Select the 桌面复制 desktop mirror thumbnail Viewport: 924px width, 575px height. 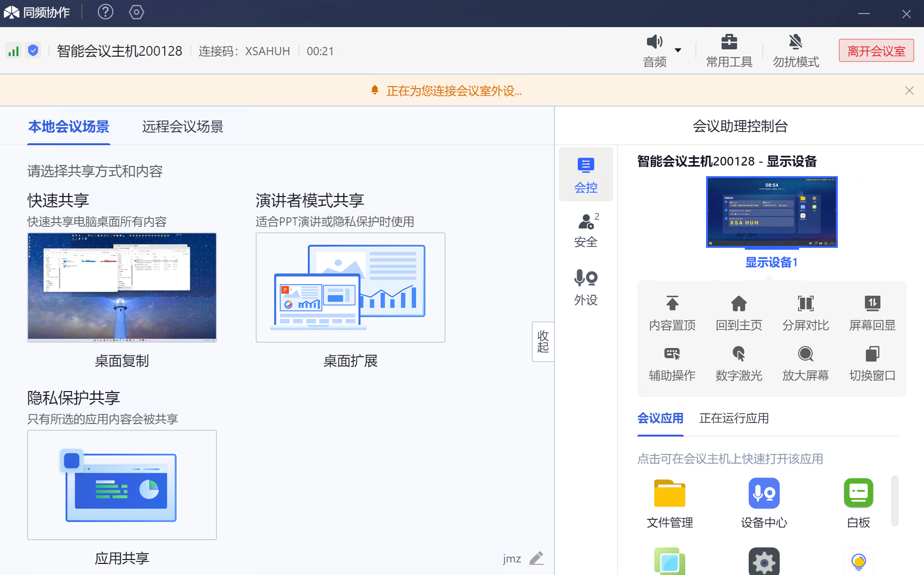click(x=122, y=287)
